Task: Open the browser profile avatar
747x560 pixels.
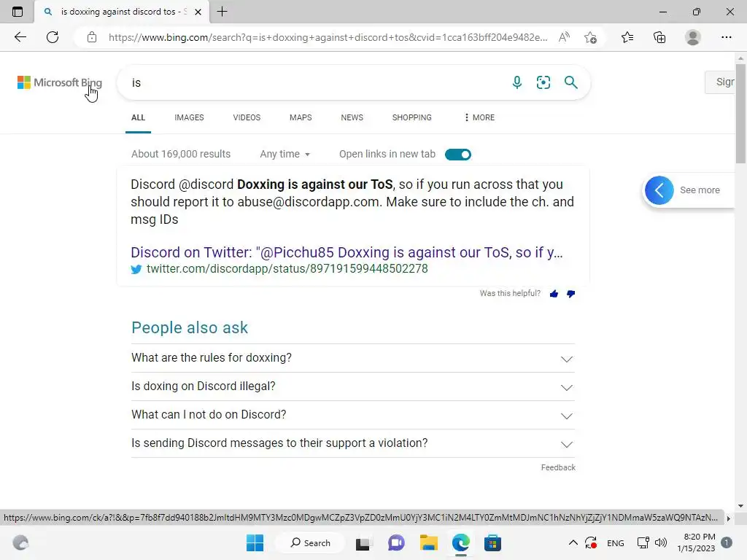Action: pyautogui.click(x=693, y=37)
